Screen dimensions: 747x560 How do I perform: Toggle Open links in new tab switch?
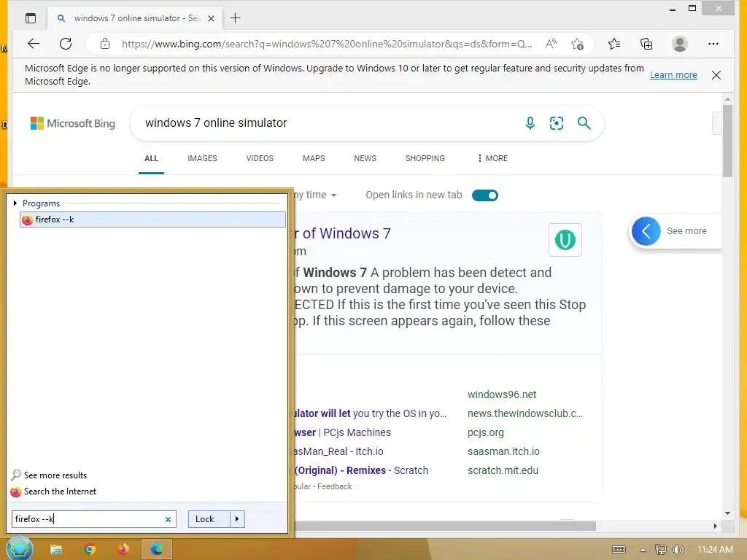485,195
